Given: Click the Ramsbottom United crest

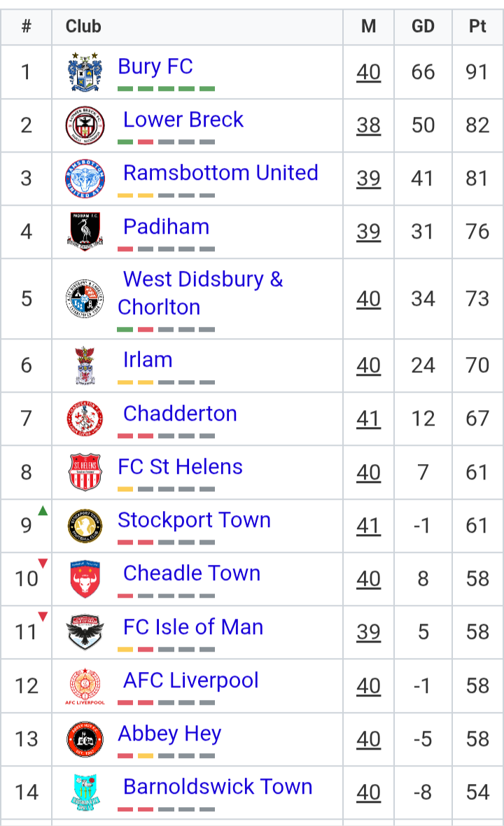Looking at the screenshot, I should tap(85, 178).
